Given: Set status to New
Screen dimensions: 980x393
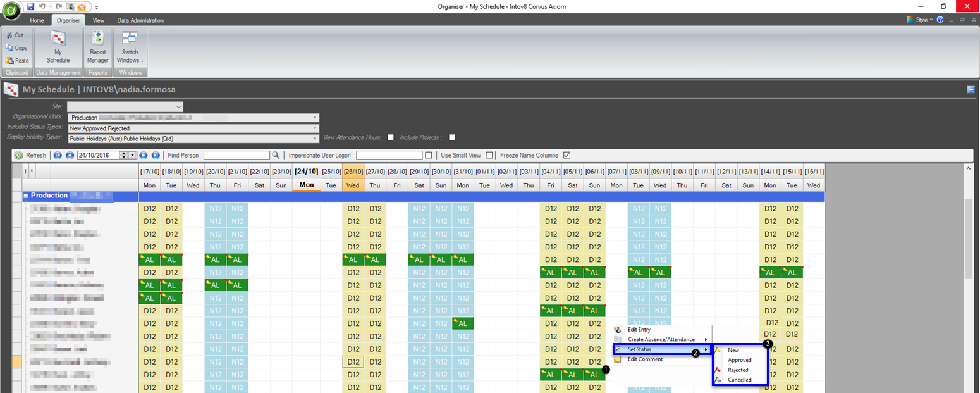Looking at the screenshot, I should pyautogui.click(x=740, y=351).
